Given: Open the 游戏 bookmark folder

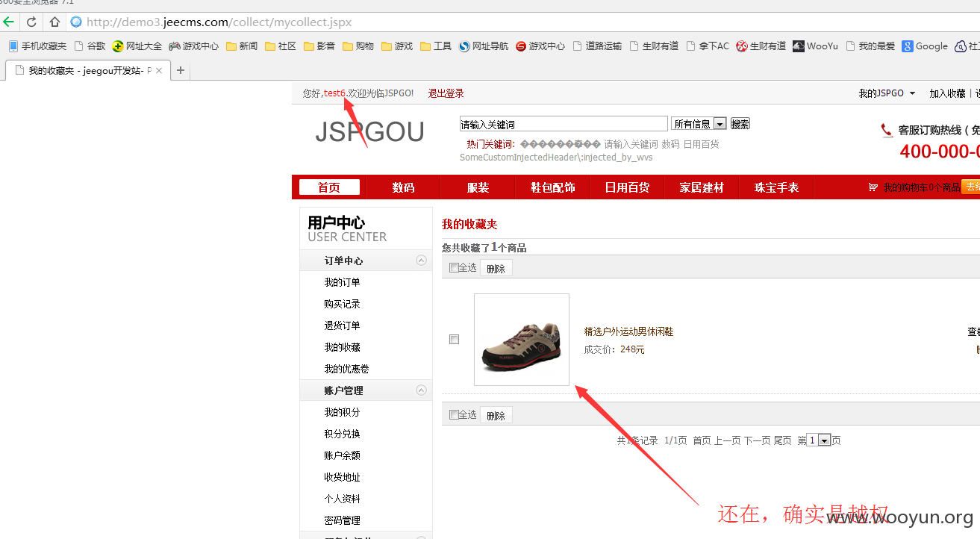Looking at the screenshot, I should (396, 46).
